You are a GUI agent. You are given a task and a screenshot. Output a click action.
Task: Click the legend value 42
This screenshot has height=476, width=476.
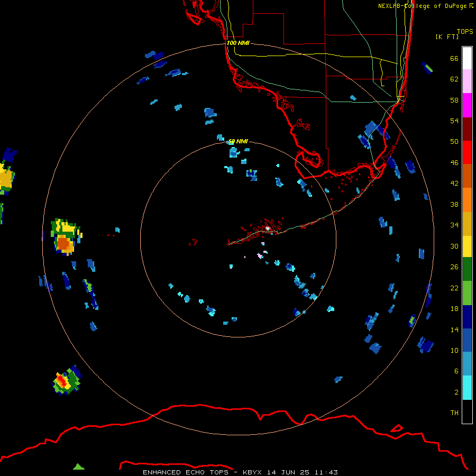[454, 184]
